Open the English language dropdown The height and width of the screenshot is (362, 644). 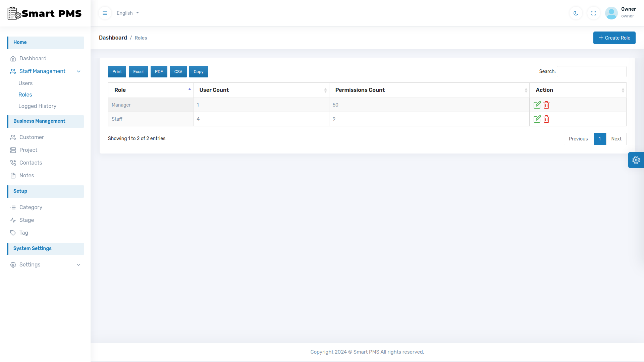click(x=127, y=13)
